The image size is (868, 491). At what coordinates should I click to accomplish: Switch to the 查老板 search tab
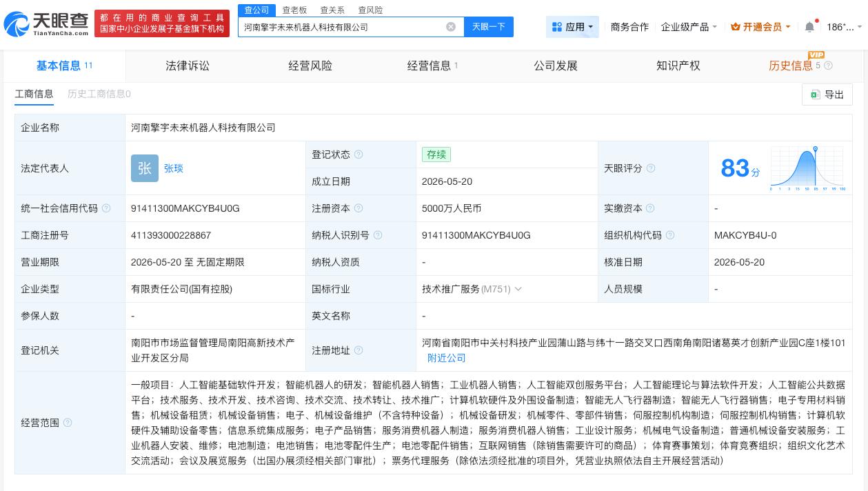[x=294, y=10]
